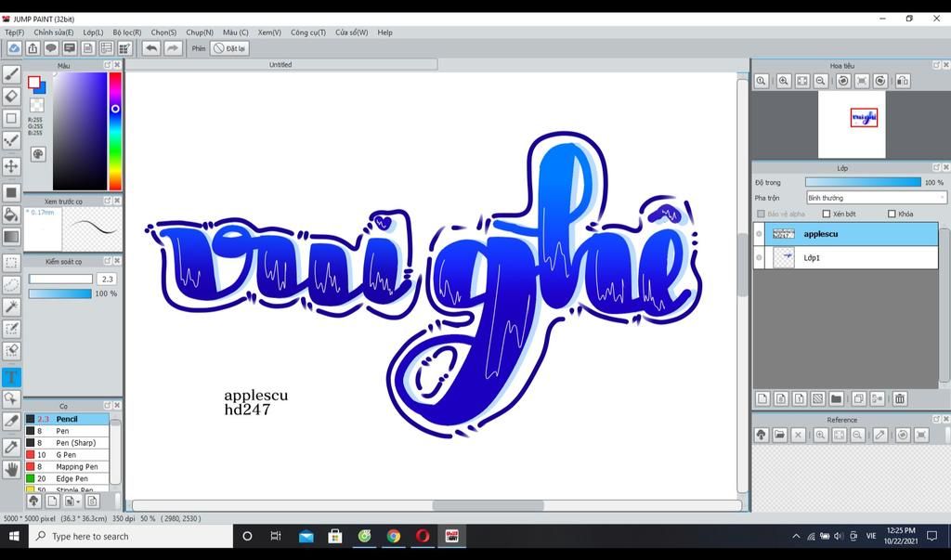Screen dimensions: 951x560
Task: Open the Lớp(L) menu
Action: (93, 33)
